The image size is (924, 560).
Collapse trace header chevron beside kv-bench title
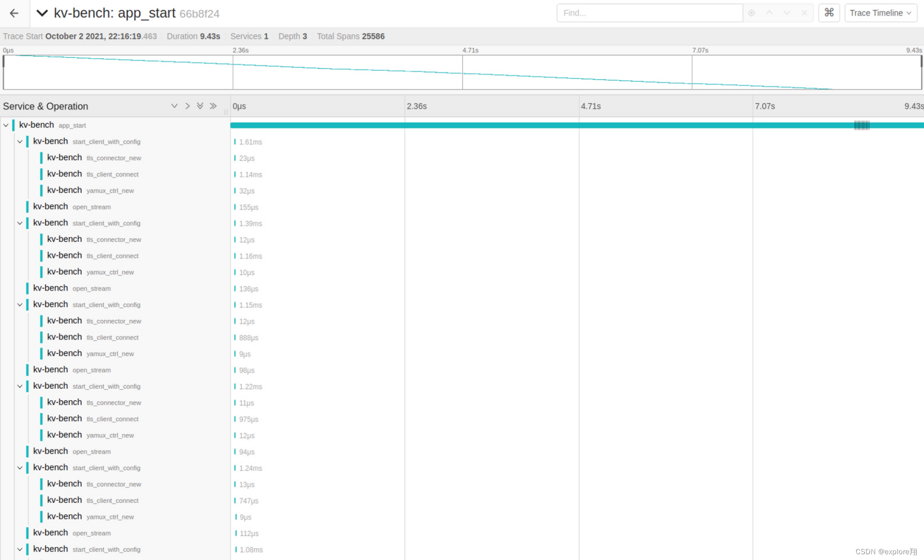coord(42,13)
